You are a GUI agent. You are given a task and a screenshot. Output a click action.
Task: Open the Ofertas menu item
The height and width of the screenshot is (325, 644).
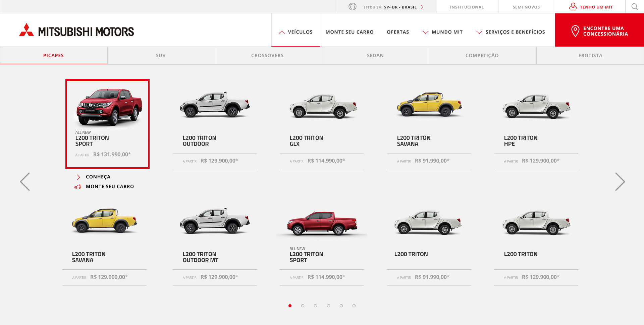[398, 32]
